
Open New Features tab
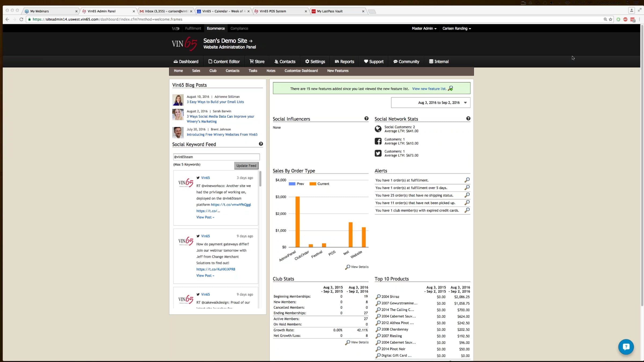click(x=338, y=71)
